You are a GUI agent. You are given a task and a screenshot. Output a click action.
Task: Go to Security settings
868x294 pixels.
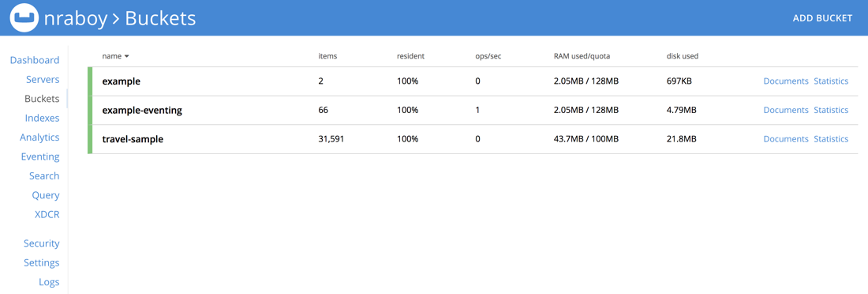pos(42,243)
